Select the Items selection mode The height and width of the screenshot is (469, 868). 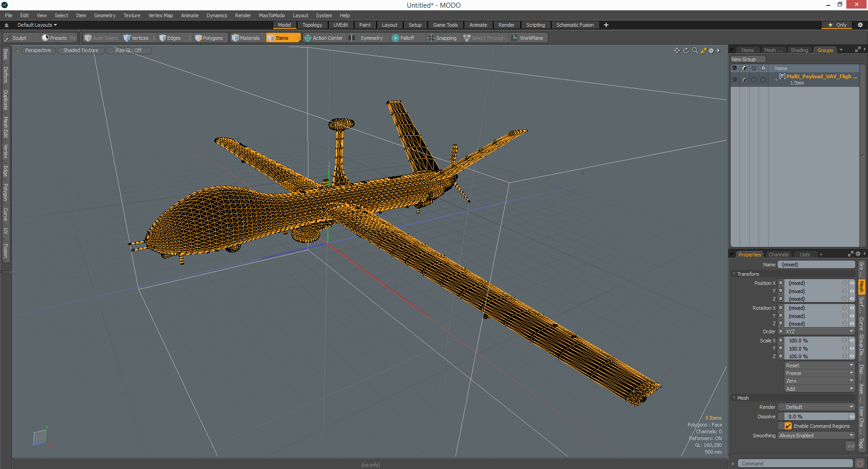(283, 38)
